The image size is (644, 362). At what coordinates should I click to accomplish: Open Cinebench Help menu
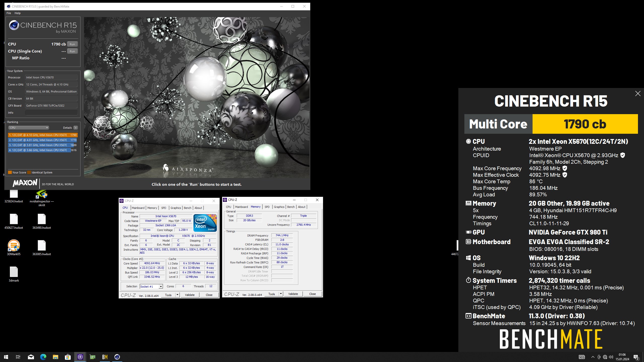pyautogui.click(x=18, y=13)
